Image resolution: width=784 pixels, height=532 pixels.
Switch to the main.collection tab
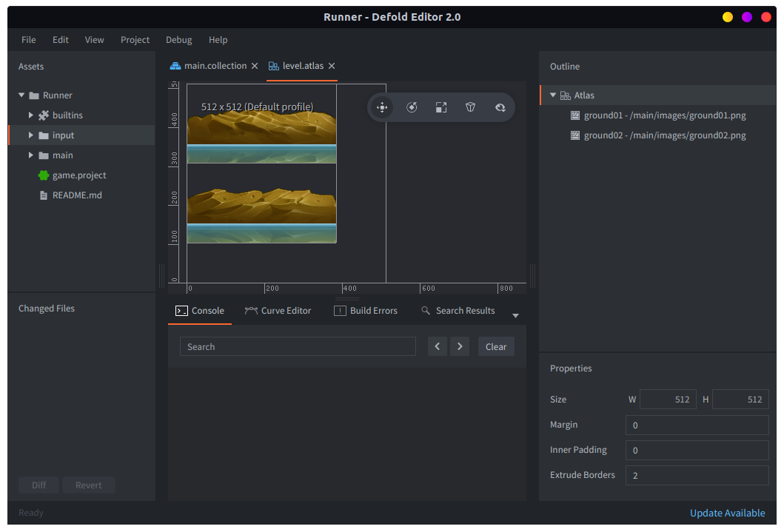tap(213, 65)
